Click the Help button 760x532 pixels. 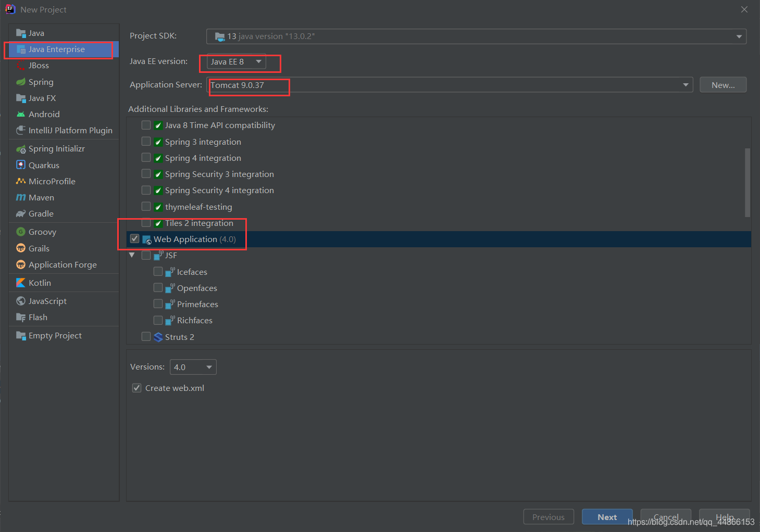click(725, 517)
